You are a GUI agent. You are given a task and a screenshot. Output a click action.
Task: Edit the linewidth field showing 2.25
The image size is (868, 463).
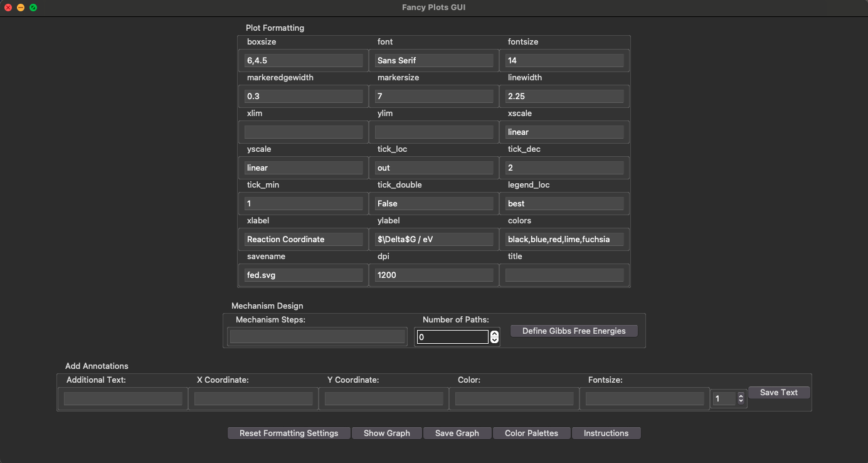[x=564, y=96]
